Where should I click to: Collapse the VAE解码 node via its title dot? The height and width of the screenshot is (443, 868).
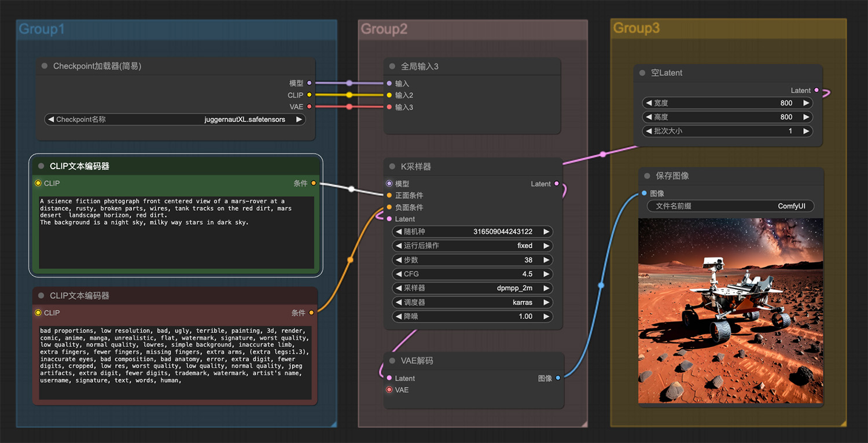click(x=392, y=360)
